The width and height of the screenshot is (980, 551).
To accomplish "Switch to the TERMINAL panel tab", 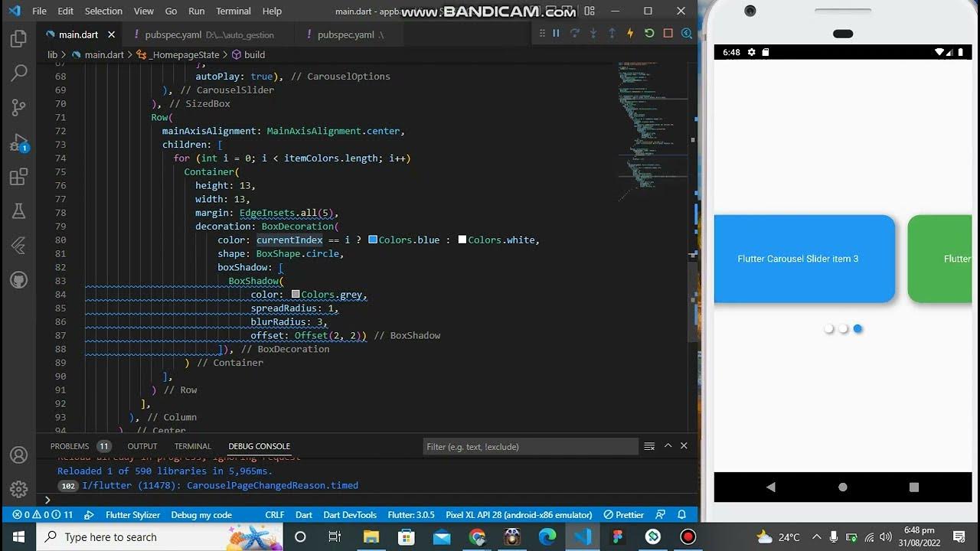I will [193, 446].
